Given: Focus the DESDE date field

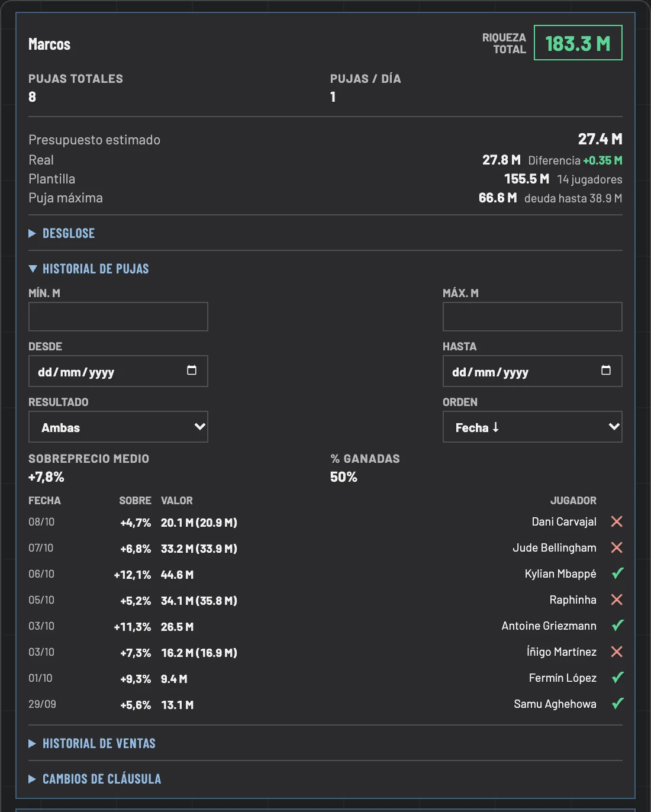Looking at the screenshot, I should point(118,371).
